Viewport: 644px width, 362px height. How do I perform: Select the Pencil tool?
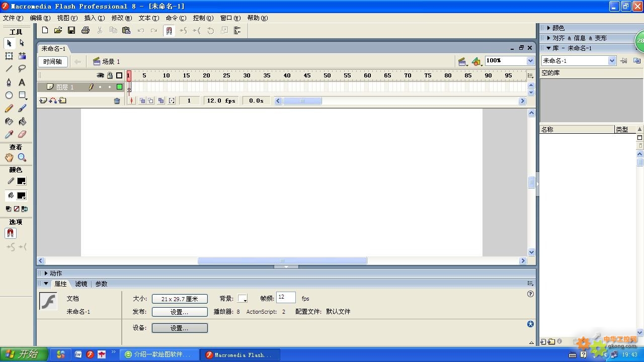point(9,108)
